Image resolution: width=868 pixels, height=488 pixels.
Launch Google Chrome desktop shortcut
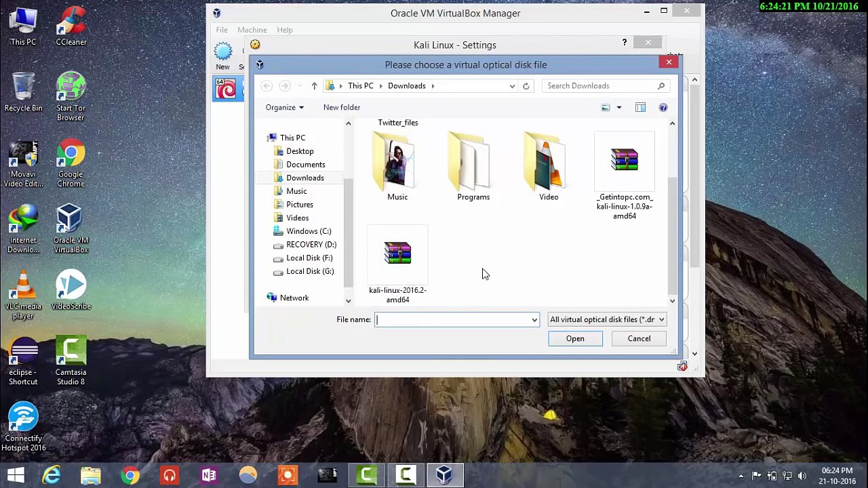coord(71,164)
